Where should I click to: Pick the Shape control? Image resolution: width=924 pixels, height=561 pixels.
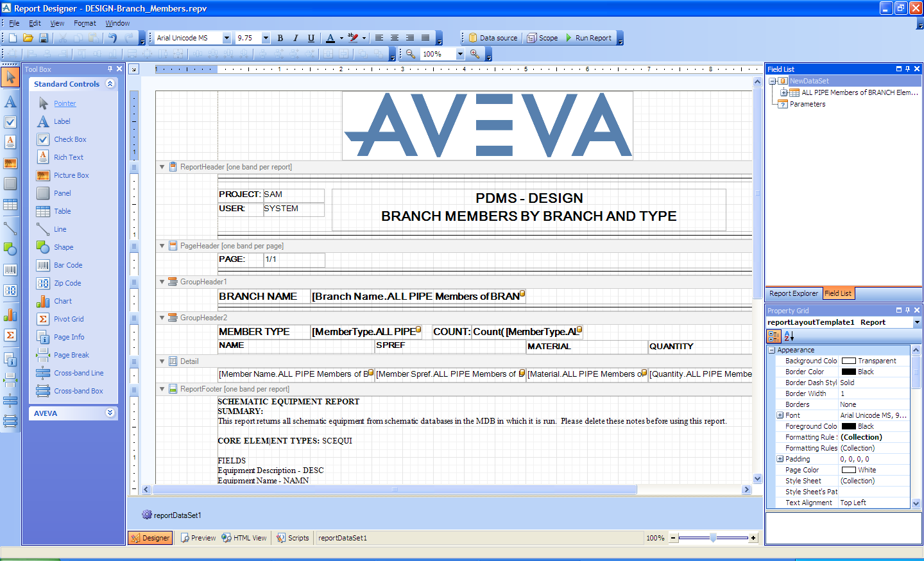point(63,247)
